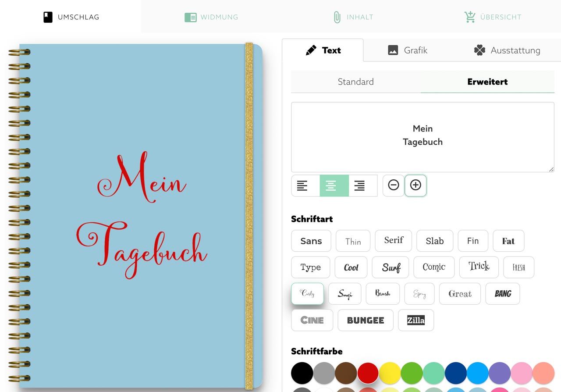Select the Slab font
561x392 pixels.
click(435, 241)
